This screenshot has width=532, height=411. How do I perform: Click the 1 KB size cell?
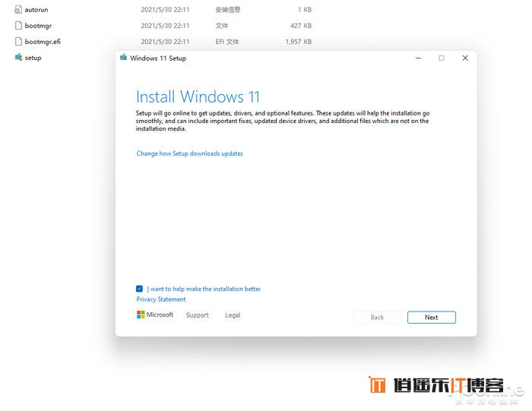(305, 10)
